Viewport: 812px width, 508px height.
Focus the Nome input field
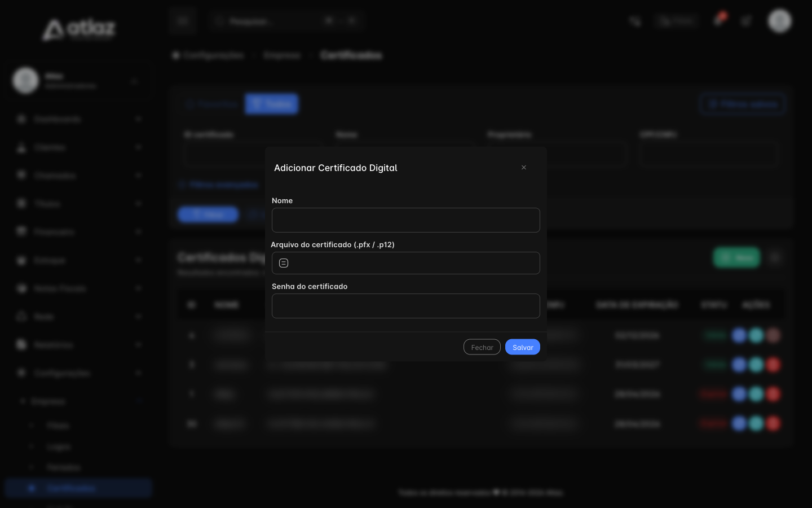pyautogui.click(x=406, y=220)
